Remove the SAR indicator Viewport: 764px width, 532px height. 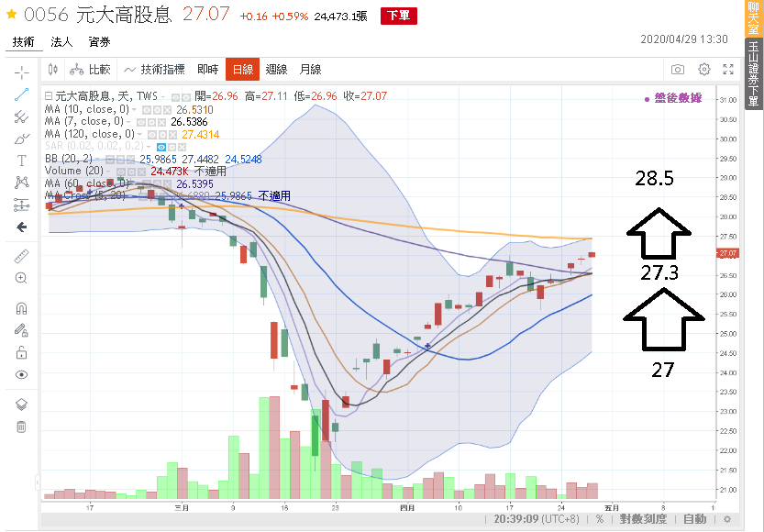183,147
